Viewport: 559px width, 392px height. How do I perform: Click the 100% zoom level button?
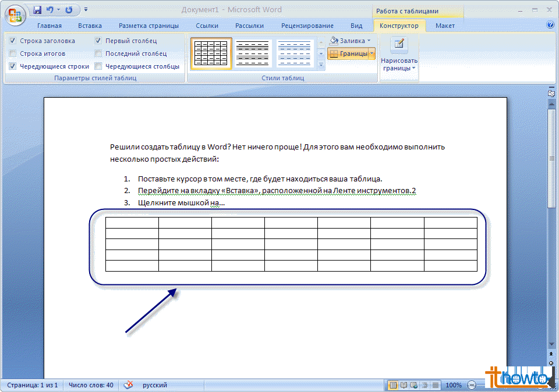pos(454,385)
